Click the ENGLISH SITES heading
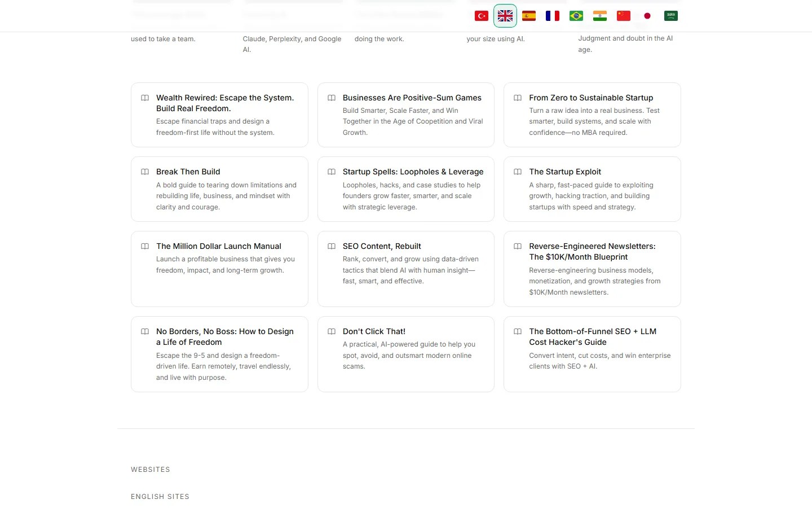This screenshot has width=812, height=508. point(160,497)
